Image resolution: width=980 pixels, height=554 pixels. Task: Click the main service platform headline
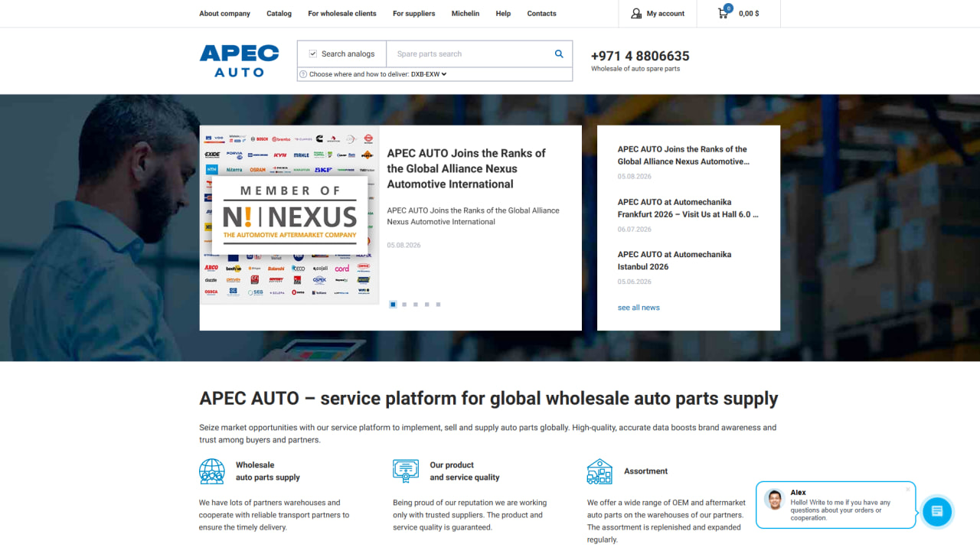click(488, 399)
